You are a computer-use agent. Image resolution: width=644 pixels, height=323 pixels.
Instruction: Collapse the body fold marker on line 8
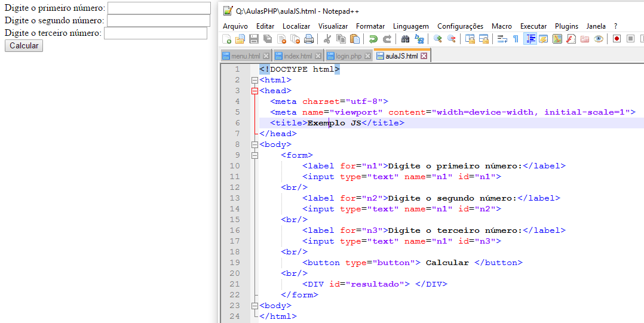[x=254, y=144]
